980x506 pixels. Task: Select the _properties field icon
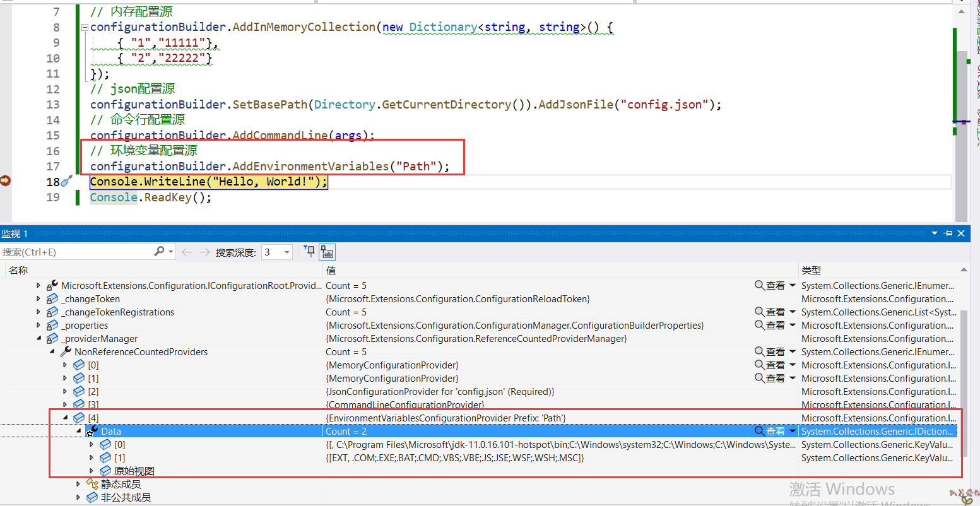52,326
